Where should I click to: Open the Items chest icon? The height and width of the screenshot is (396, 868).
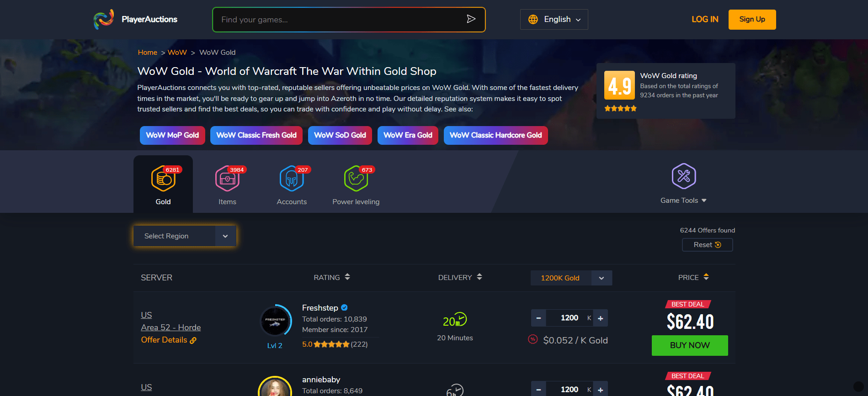pyautogui.click(x=227, y=179)
